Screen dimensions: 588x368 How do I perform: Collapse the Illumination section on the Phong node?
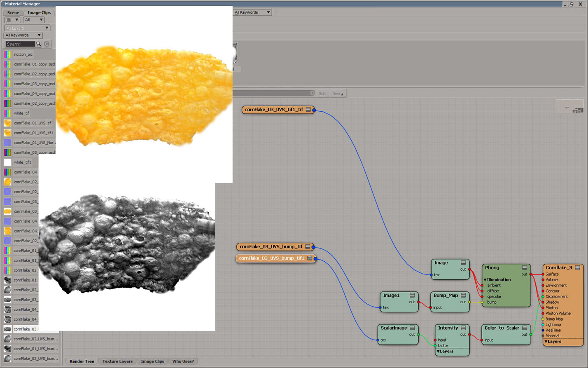click(485, 279)
